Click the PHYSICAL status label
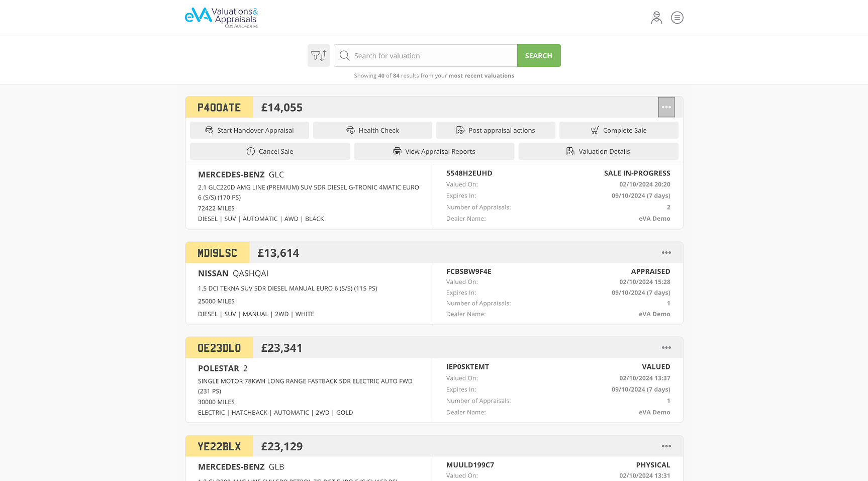The height and width of the screenshot is (481, 868). pyautogui.click(x=653, y=465)
